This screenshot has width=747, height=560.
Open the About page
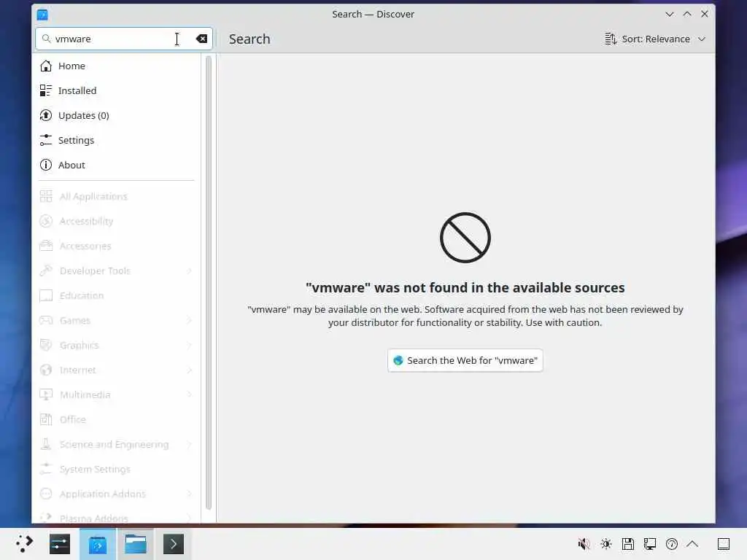(116, 165)
